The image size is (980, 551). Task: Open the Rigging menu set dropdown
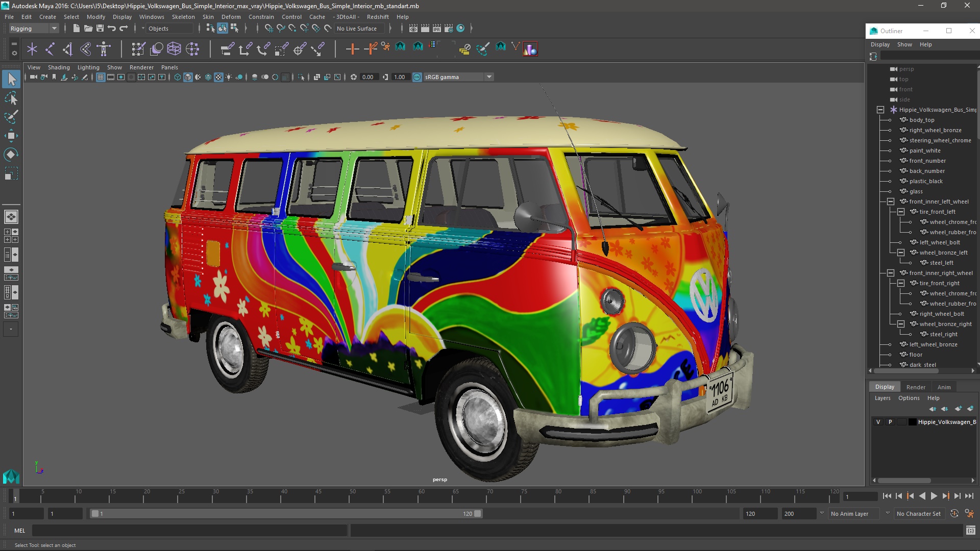pos(33,29)
